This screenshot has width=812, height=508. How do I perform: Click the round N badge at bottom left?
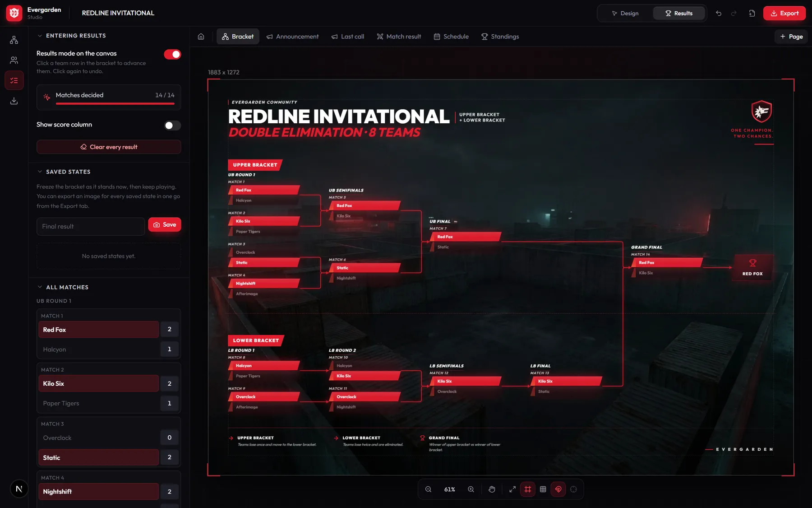(x=19, y=489)
